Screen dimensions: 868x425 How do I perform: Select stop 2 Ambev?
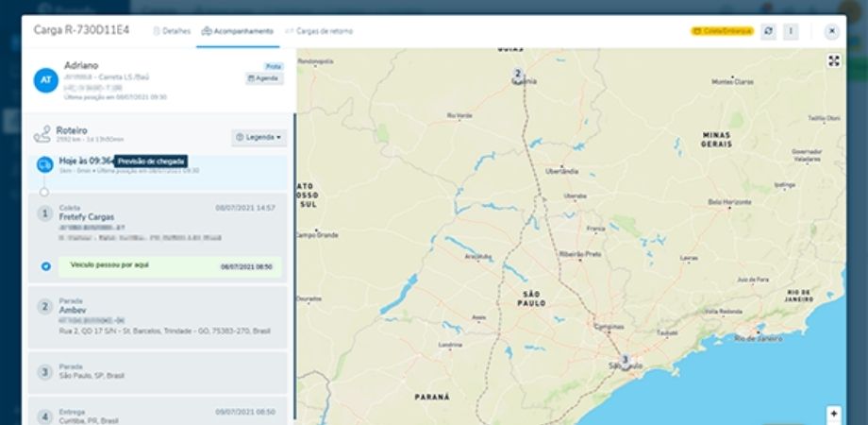(x=158, y=317)
